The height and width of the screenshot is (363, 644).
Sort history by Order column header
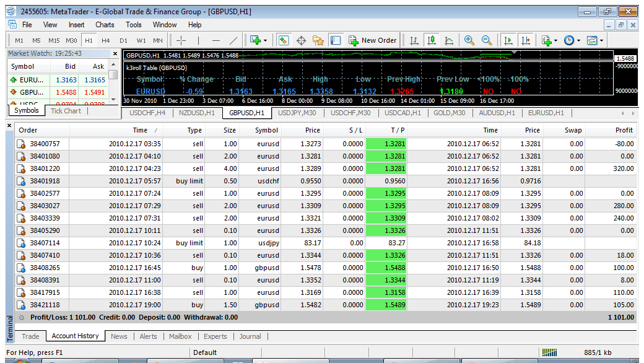tap(42, 130)
